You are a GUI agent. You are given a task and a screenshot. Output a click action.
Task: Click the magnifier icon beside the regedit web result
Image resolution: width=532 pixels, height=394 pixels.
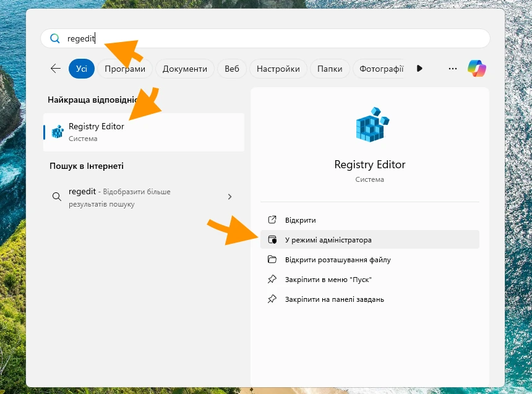click(x=57, y=197)
